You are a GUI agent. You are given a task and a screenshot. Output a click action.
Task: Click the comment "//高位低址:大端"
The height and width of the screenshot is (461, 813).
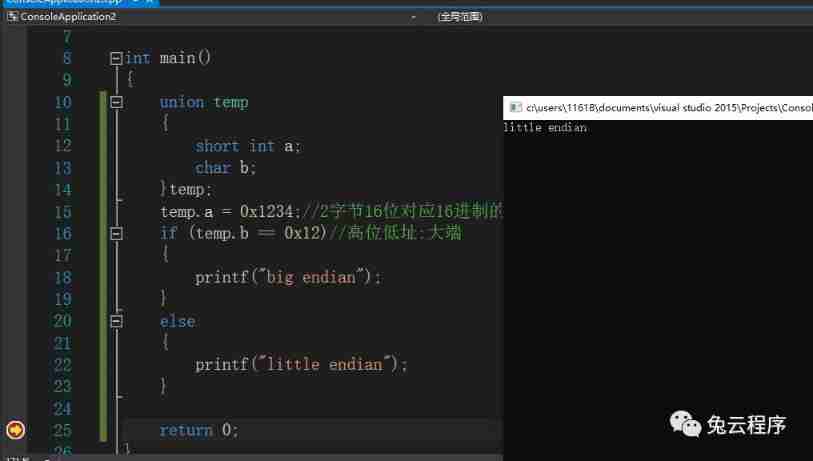click(x=395, y=232)
